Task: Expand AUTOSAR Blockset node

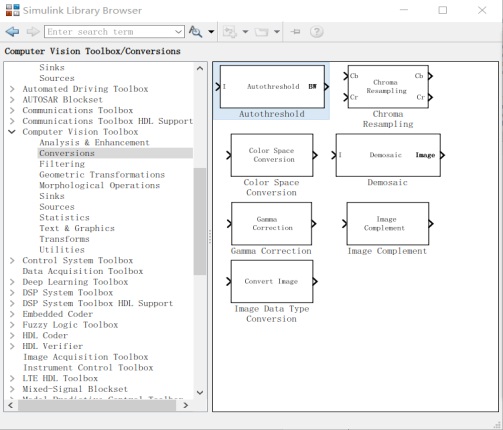Action: click(x=12, y=100)
